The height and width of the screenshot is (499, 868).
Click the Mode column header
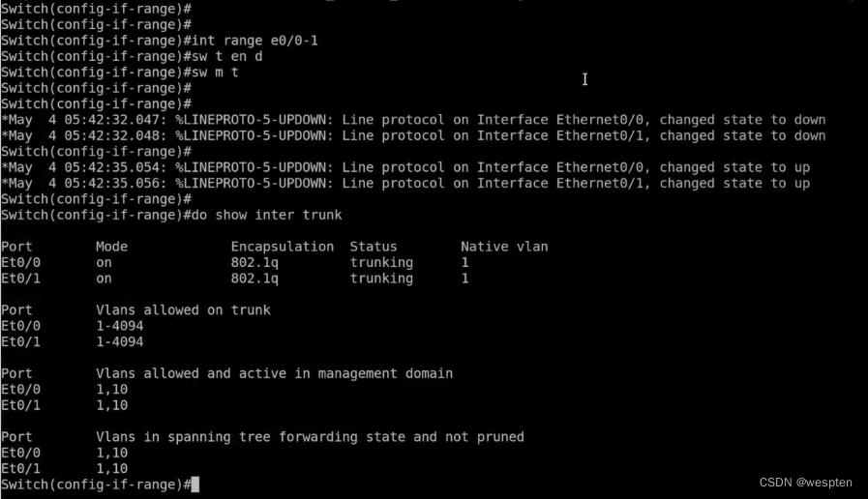tap(111, 247)
